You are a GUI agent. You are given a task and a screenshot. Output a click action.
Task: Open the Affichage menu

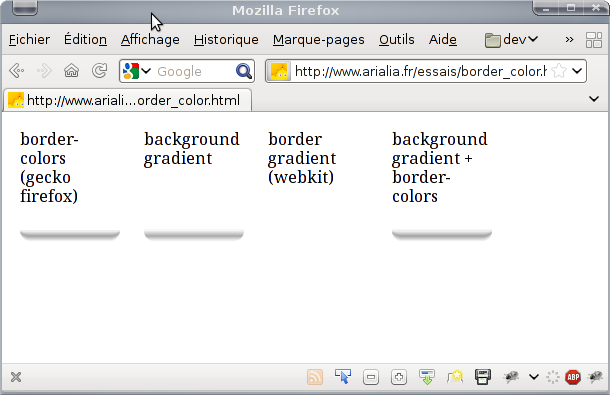point(150,39)
